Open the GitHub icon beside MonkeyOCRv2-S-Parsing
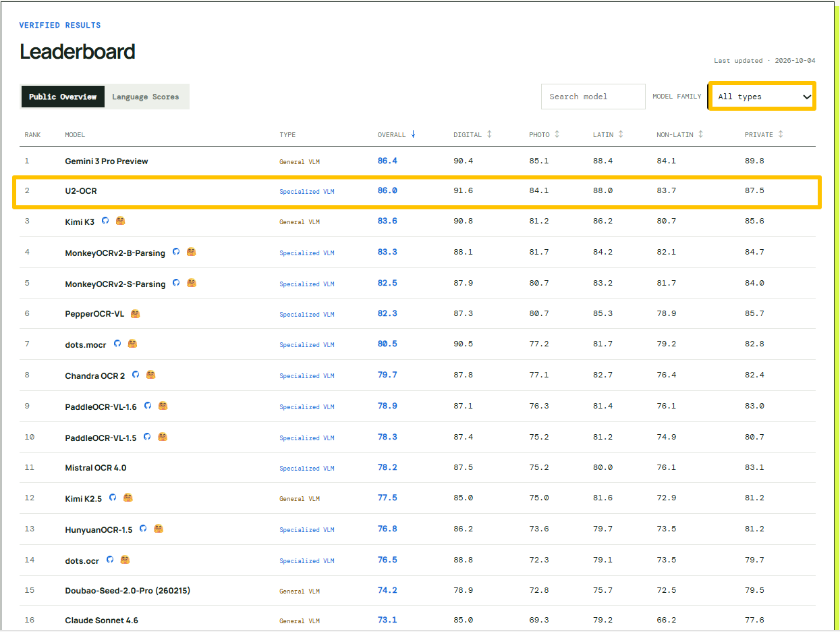The height and width of the screenshot is (632, 840). point(176,283)
